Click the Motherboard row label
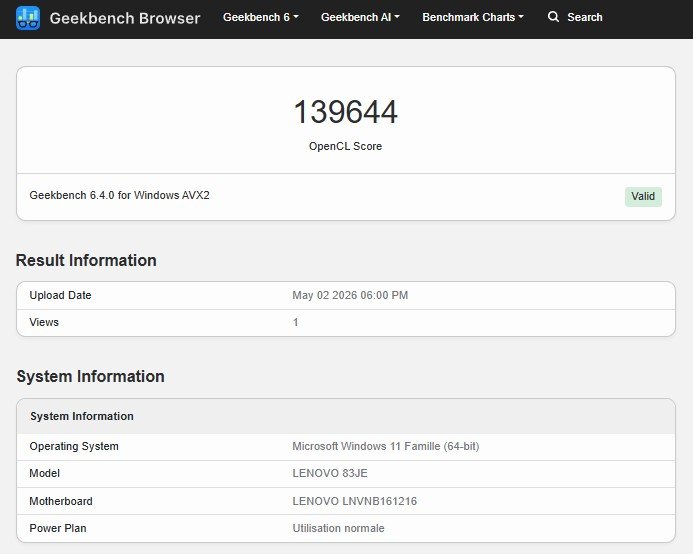 coord(61,501)
